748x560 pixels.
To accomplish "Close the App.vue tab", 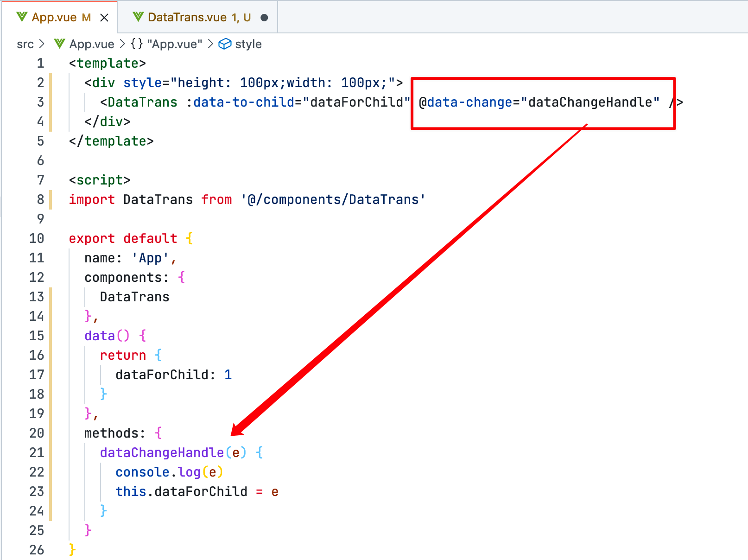I will pyautogui.click(x=104, y=18).
